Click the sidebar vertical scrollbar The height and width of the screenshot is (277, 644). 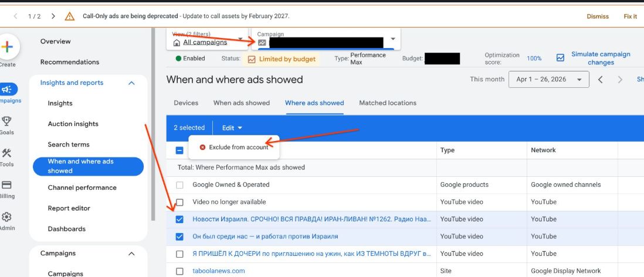tap(153, 124)
